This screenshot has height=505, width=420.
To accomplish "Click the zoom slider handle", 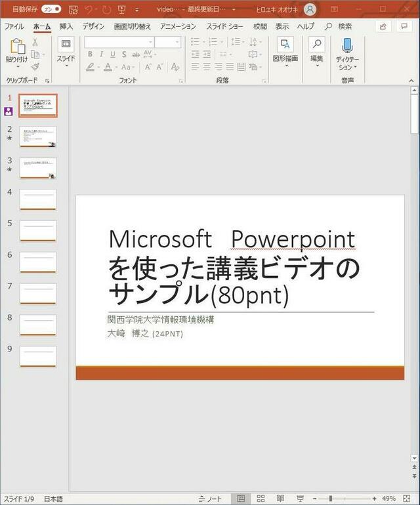I will pos(330,498).
